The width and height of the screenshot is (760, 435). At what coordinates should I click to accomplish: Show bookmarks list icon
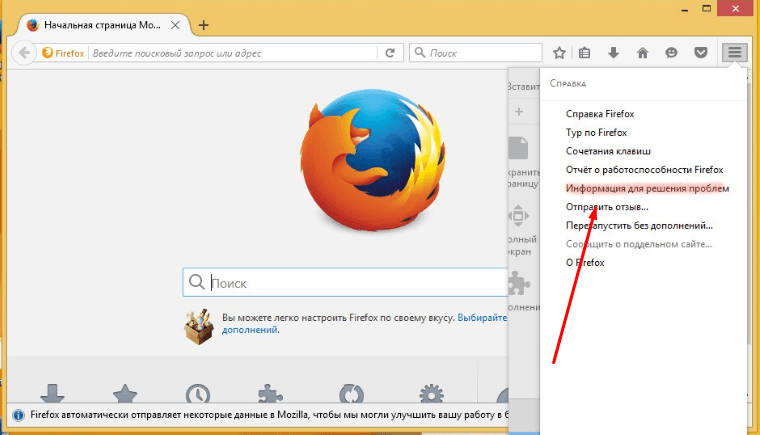pyautogui.click(x=585, y=52)
